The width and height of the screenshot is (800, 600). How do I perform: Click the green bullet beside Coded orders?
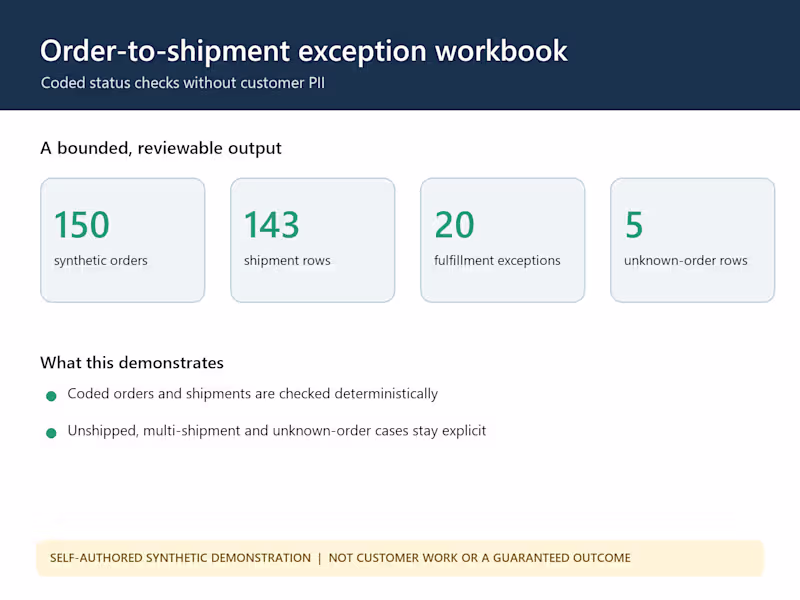pyautogui.click(x=51, y=396)
